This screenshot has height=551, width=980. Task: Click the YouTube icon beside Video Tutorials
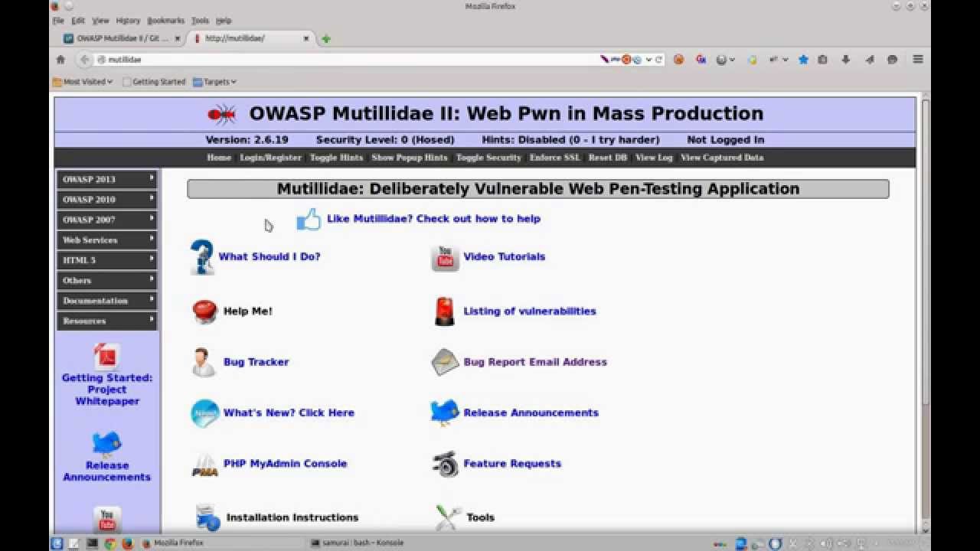pyautogui.click(x=445, y=258)
